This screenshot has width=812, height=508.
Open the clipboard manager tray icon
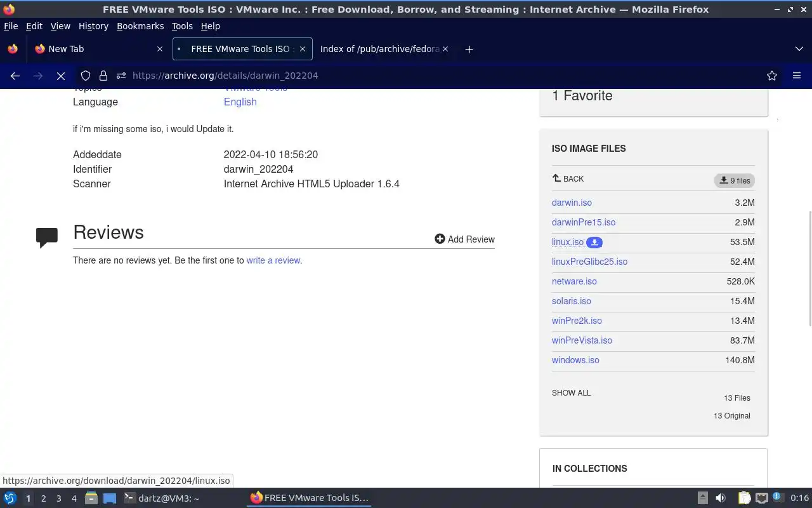744,498
